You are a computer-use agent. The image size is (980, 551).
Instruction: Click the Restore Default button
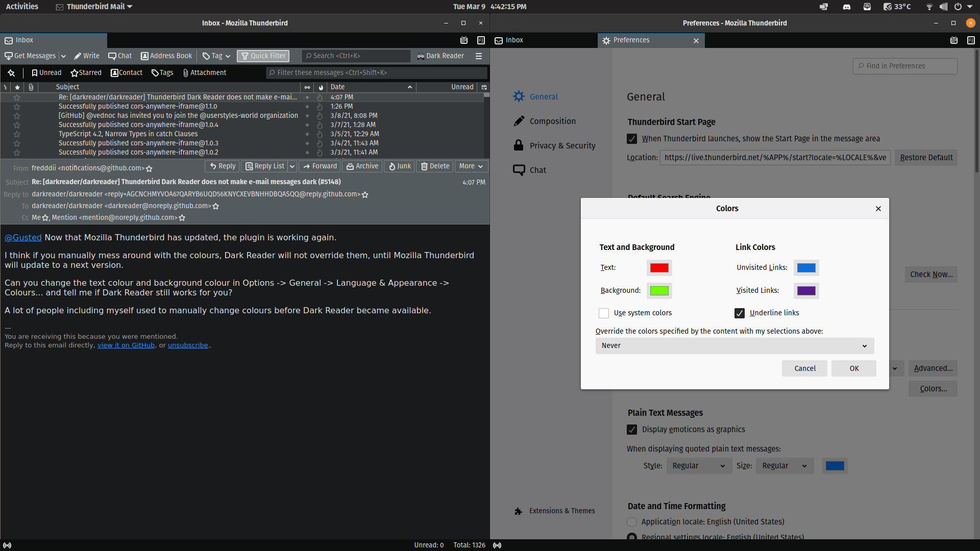pyautogui.click(x=926, y=157)
